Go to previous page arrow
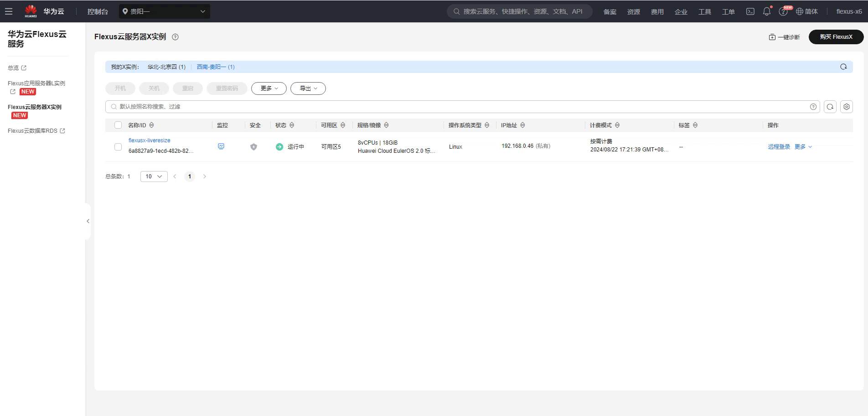Image resolution: width=868 pixels, height=416 pixels. coord(175,177)
